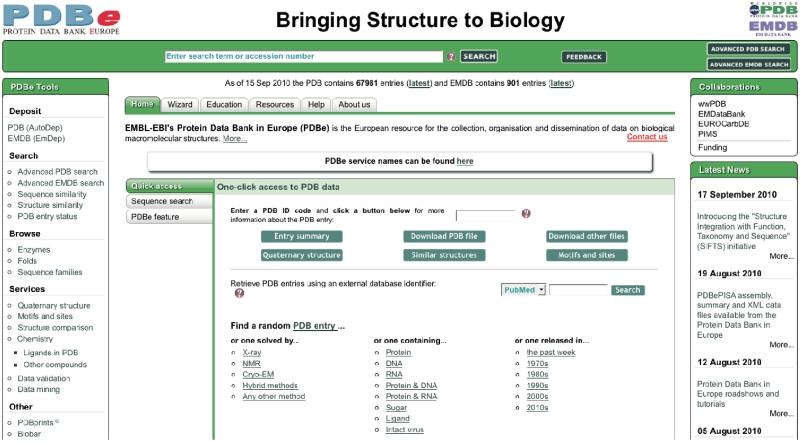Open EUROCarbDB collaboration link

pyautogui.click(x=723, y=124)
